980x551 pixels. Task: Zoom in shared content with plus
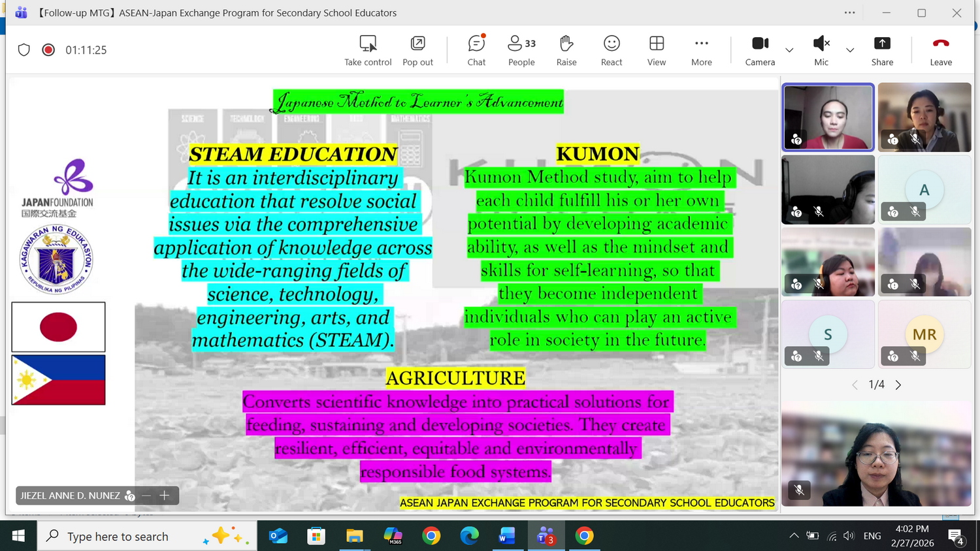(x=165, y=496)
